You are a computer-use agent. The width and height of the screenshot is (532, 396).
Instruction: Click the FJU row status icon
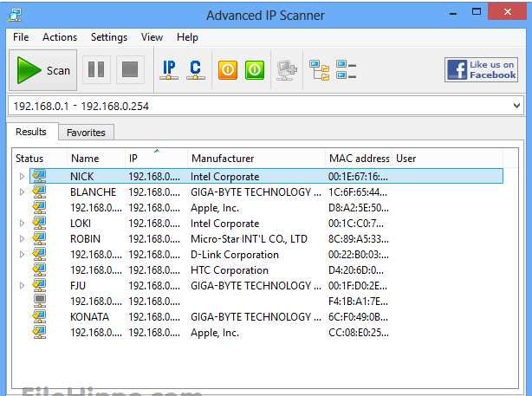point(39,285)
